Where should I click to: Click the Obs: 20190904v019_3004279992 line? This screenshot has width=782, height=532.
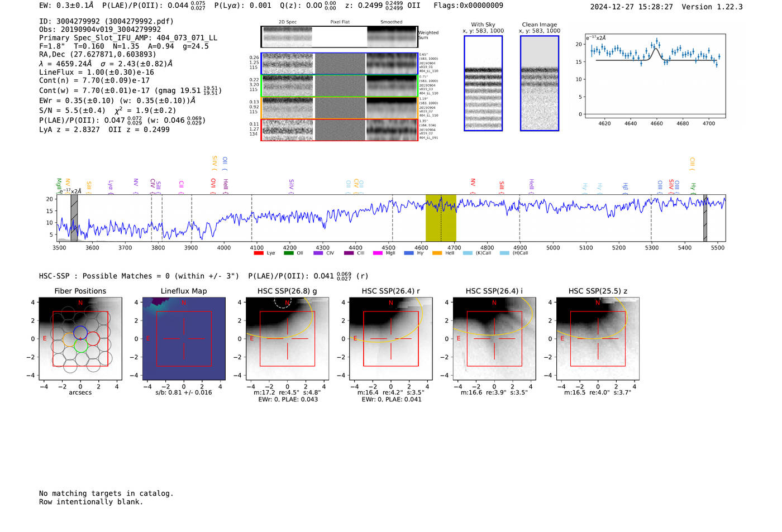pyautogui.click(x=100, y=30)
